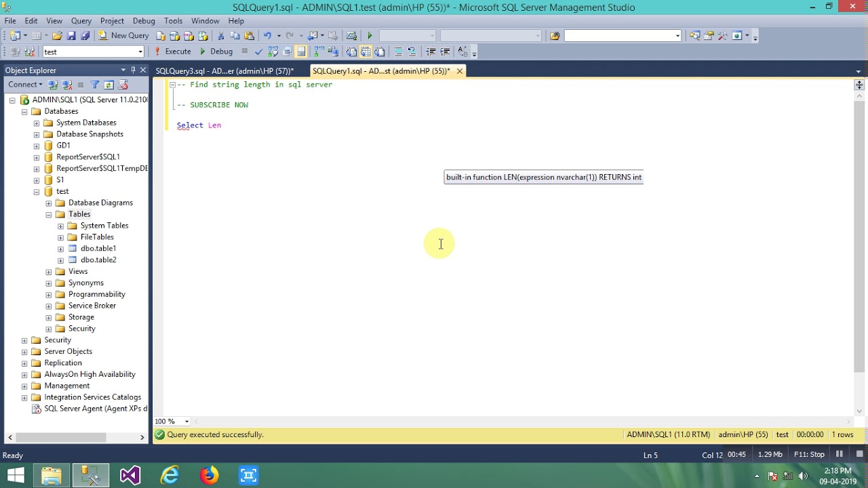Click the empty search box in the toolbar
Viewport: 868px width, 488px height.
623,36
